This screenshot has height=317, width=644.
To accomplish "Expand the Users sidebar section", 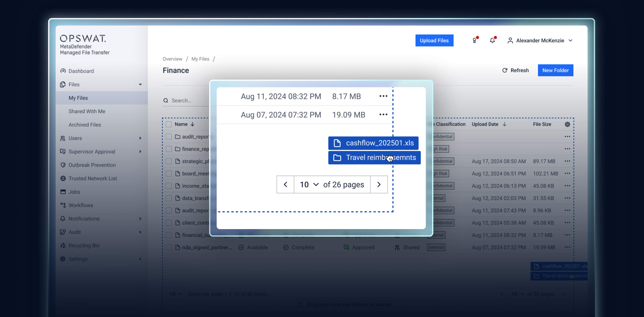I will pos(140,138).
